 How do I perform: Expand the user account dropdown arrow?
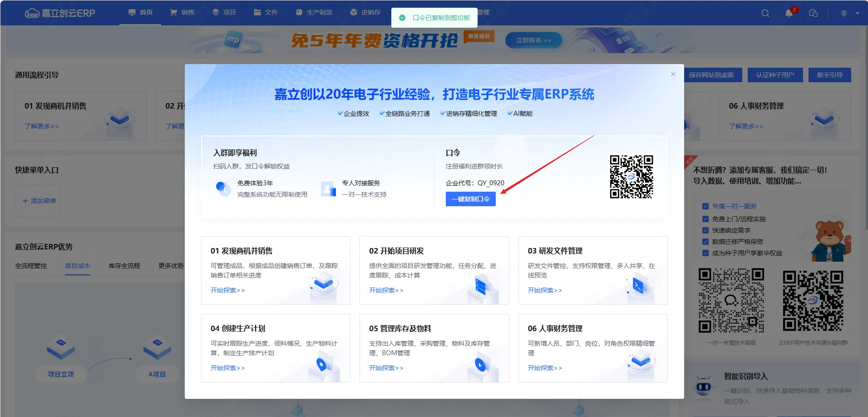coord(858,13)
